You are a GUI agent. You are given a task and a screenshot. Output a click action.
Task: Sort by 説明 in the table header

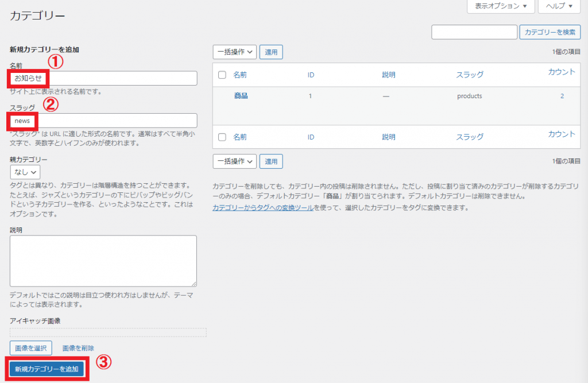[389, 75]
